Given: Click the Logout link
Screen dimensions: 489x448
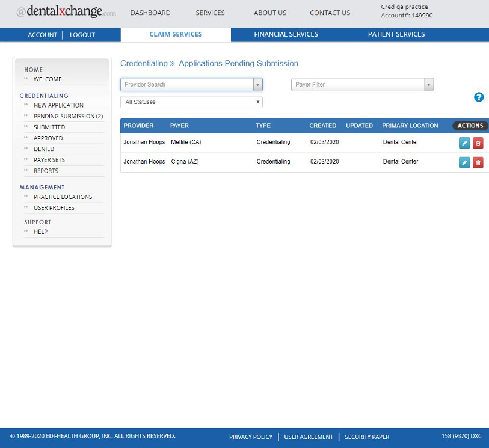Looking at the screenshot, I should (x=82, y=35).
